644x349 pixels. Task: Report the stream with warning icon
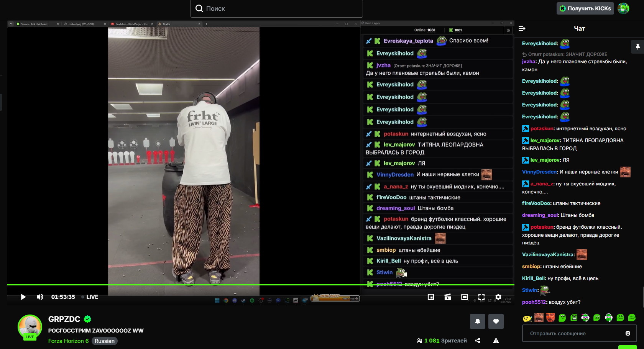496,341
